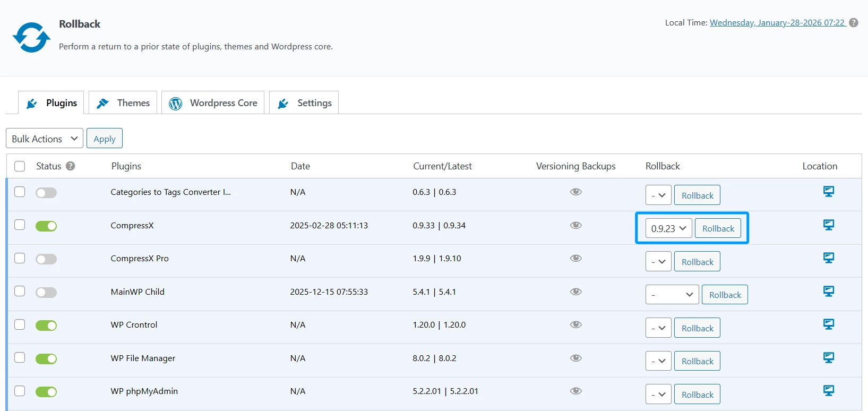Screen dimensions: 868x411
Task: Switch to the Themes tab
Action: pos(123,103)
